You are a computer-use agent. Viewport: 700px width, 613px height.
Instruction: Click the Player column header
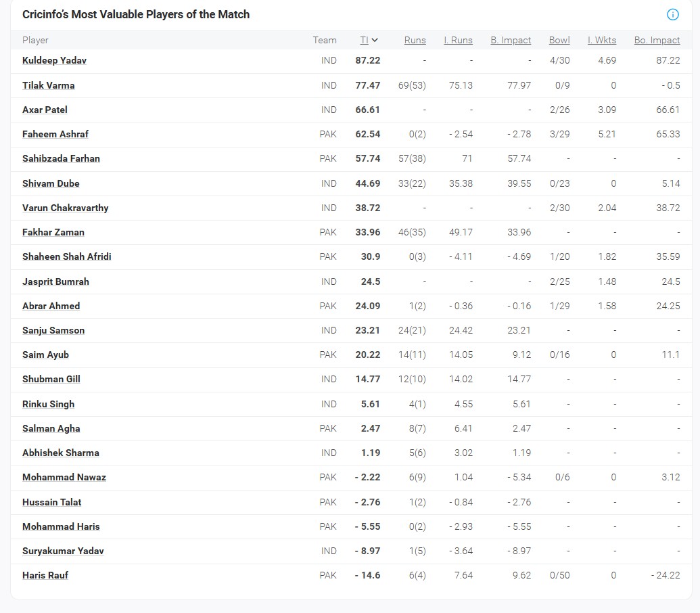(x=35, y=40)
